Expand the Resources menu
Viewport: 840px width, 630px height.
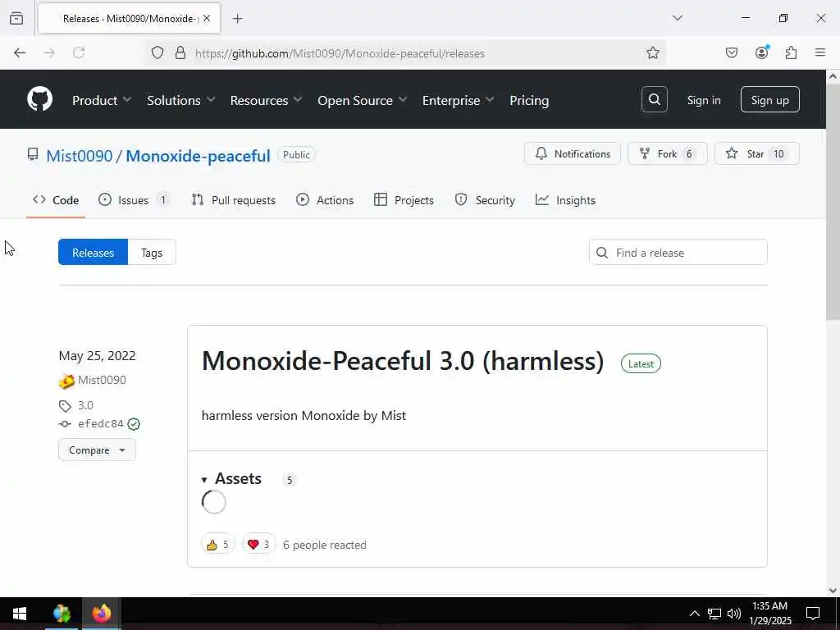coord(266,100)
